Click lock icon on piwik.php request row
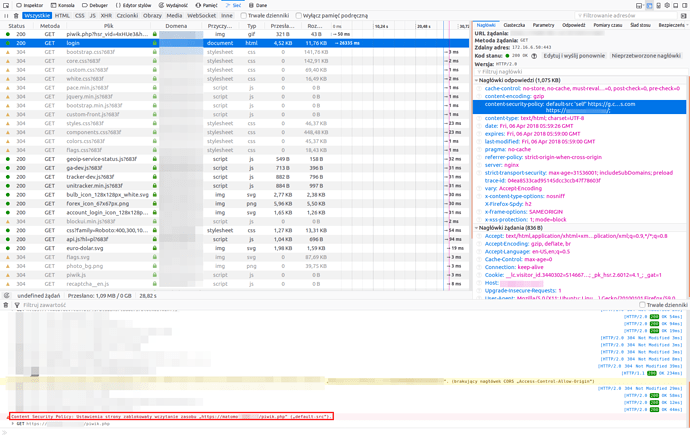 tap(154, 34)
